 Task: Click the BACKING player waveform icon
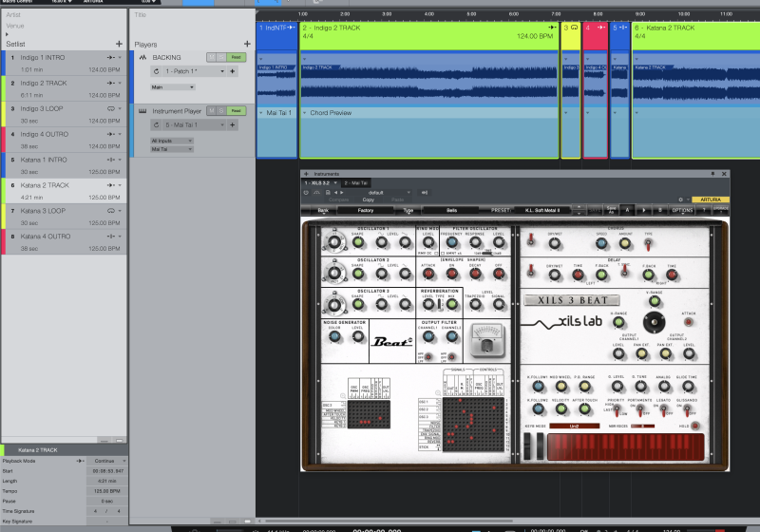point(142,58)
